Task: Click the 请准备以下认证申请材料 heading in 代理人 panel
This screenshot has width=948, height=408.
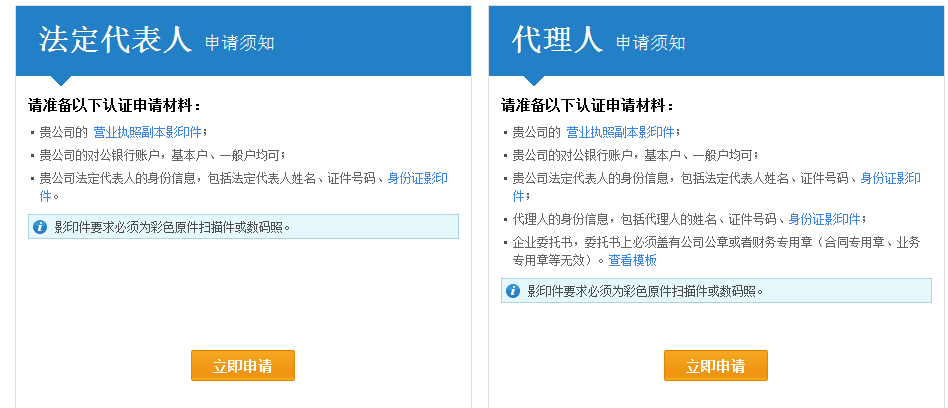Action: (588, 105)
